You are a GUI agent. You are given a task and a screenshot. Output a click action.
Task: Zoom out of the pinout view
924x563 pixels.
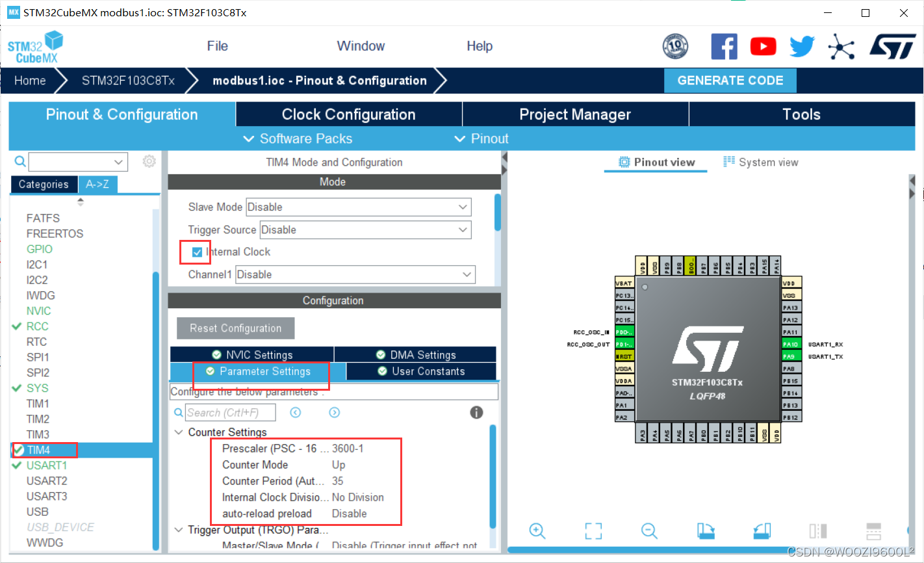coord(649,530)
